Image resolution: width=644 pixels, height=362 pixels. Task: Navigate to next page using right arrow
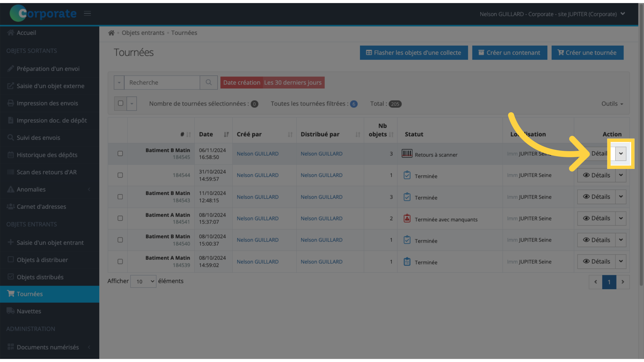623,282
